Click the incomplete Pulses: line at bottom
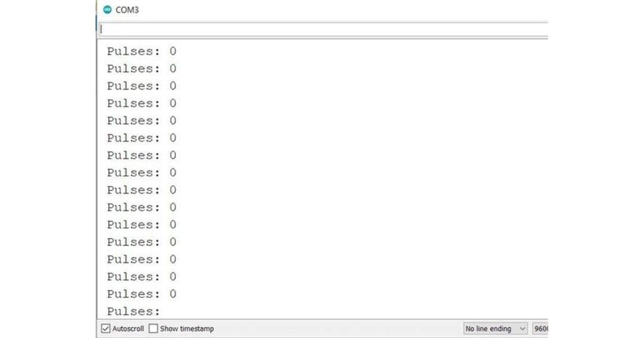The image size is (644, 338). click(133, 312)
